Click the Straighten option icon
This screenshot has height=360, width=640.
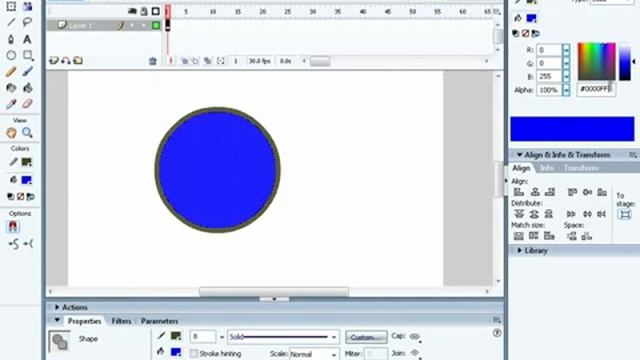click(x=28, y=244)
